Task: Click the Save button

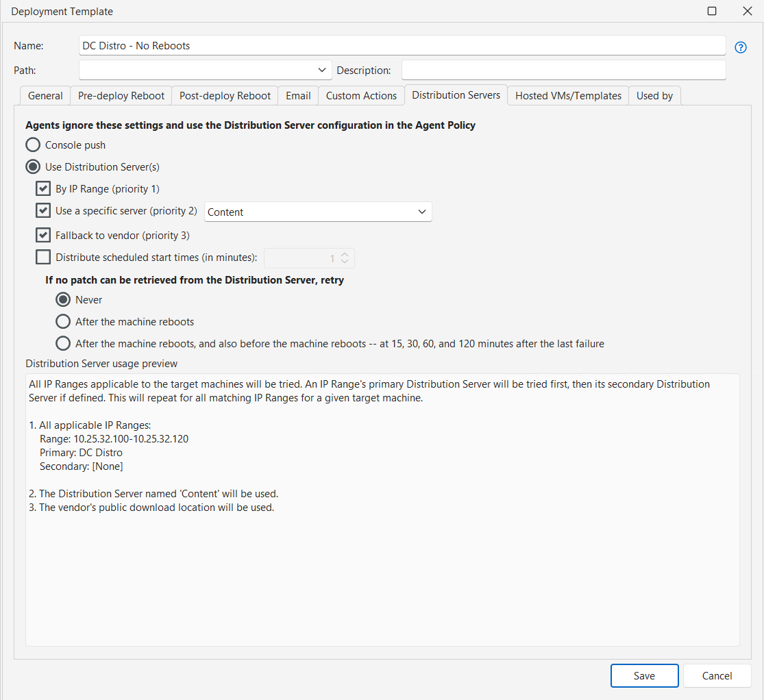Action: click(644, 675)
